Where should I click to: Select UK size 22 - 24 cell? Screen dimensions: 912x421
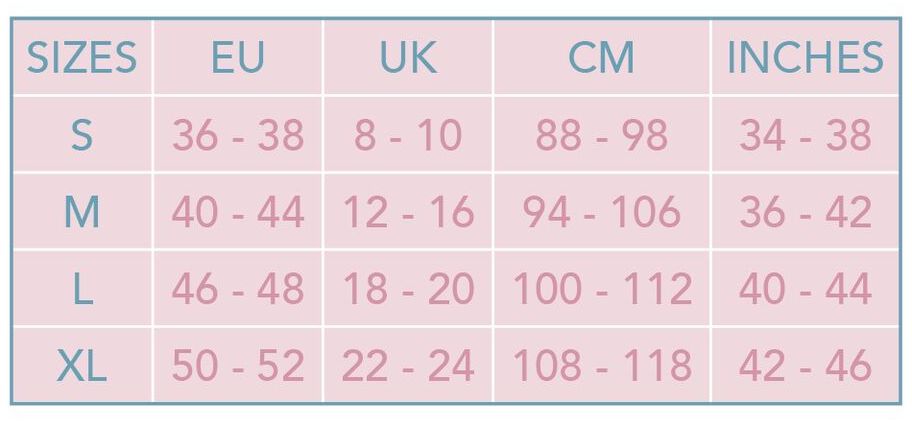pyautogui.click(x=408, y=366)
